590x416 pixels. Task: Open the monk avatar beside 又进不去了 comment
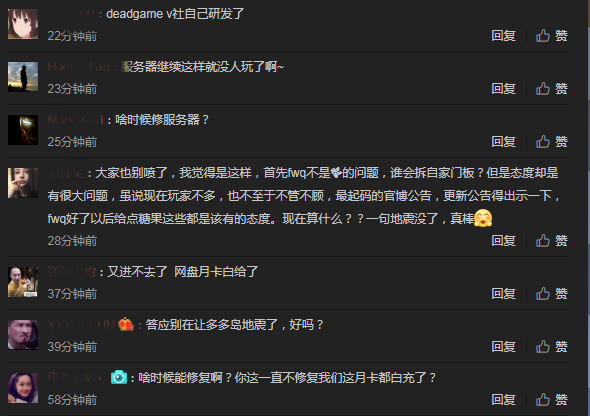(x=23, y=282)
